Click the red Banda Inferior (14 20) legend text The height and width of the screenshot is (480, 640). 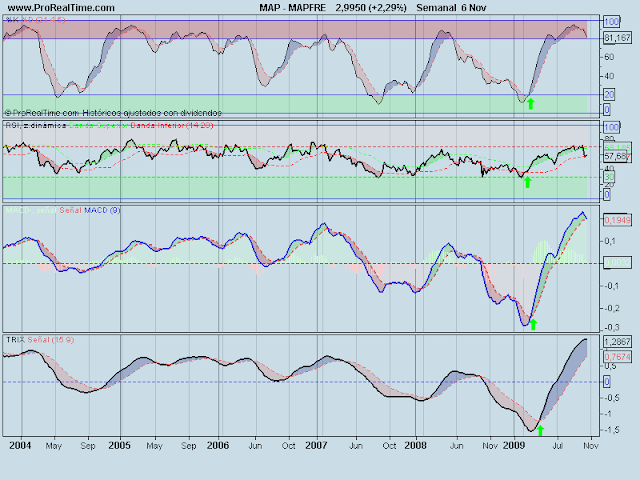pyautogui.click(x=171, y=125)
